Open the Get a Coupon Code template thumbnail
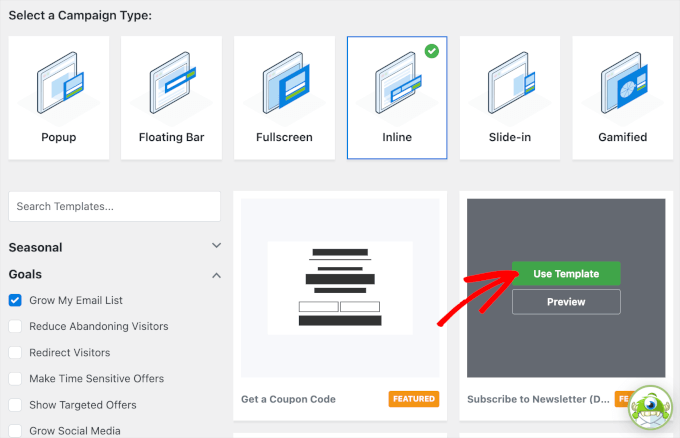Image resolution: width=680 pixels, height=438 pixels. pos(340,288)
